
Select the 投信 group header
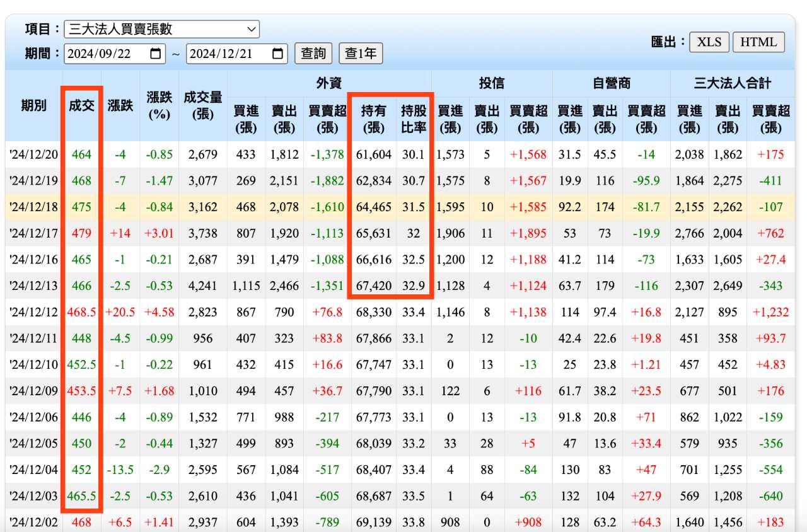(x=491, y=83)
